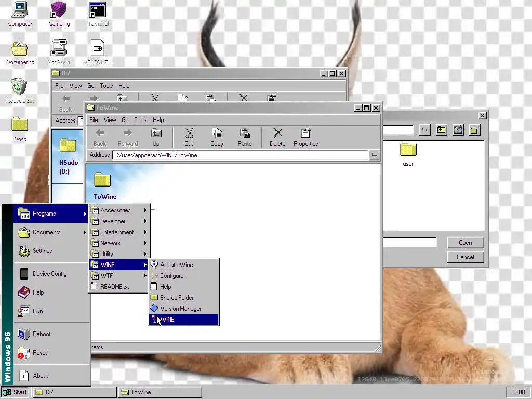This screenshot has height=399, width=532.
Task: Open the WELCOME markdown file icon
Action: [98, 52]
